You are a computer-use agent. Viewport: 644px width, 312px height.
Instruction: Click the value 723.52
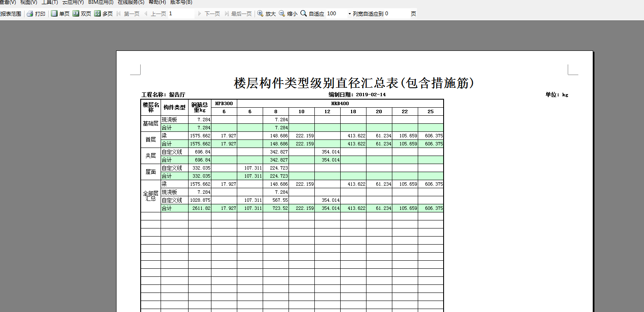[x=276, y=209]
